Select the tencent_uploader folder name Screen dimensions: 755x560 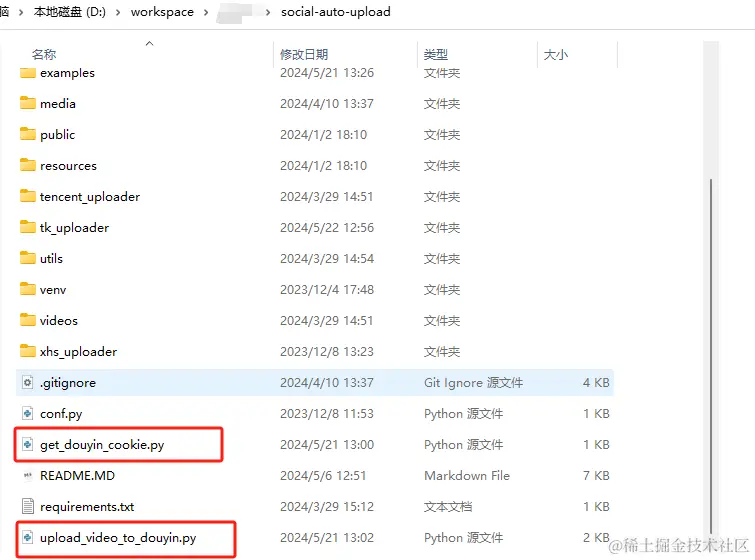pyautogui.click(x=90, y=196)
